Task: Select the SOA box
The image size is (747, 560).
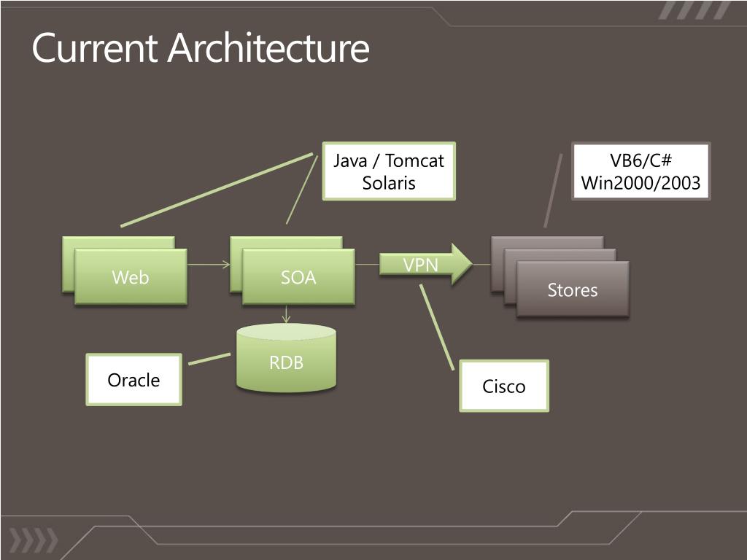Action: [x=298, y=276]
